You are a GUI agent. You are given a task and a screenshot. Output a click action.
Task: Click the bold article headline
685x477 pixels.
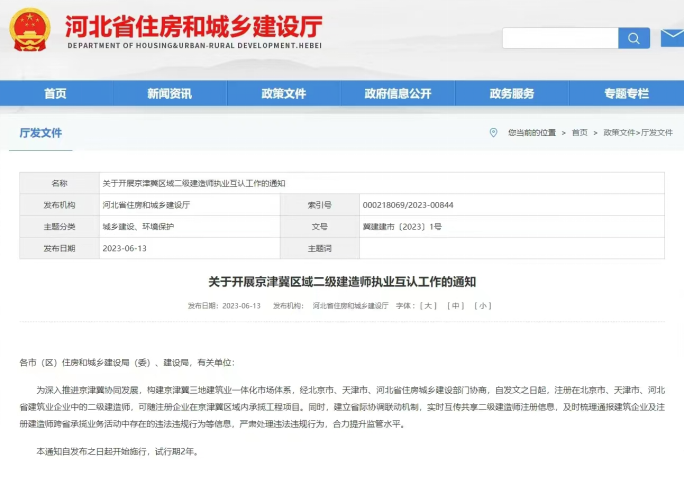[342, 282]
